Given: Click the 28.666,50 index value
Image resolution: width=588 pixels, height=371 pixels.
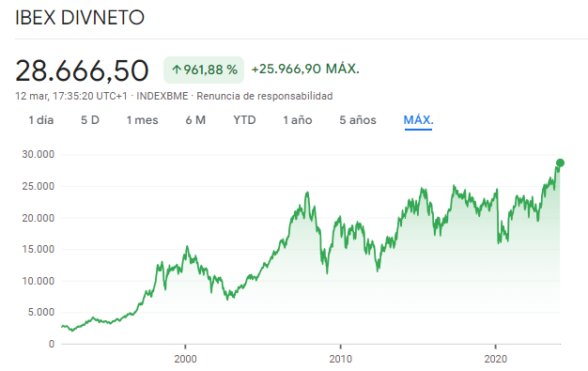Looking at the screenshot, I should 82,70.
